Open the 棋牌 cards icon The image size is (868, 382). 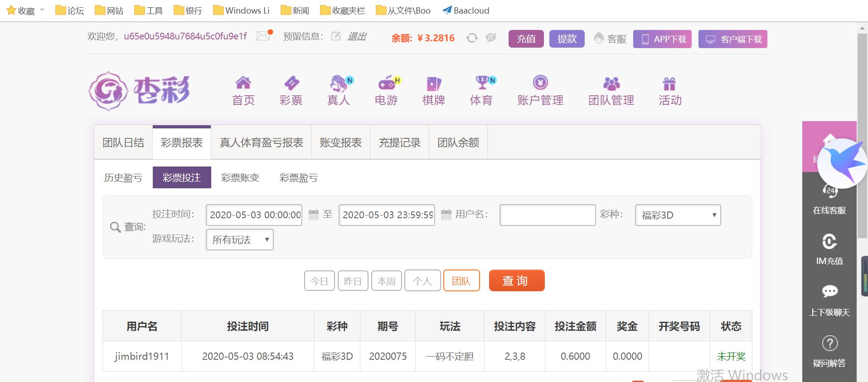(434, 83)
